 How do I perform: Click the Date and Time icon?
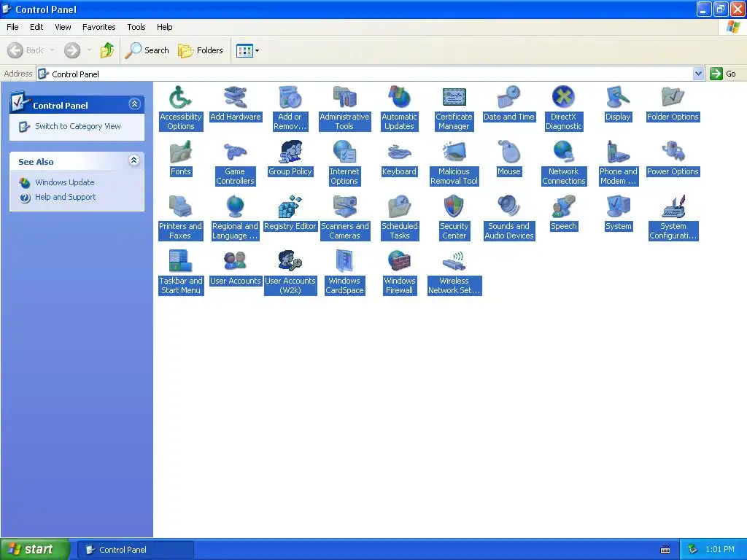(x=508, y=98)
